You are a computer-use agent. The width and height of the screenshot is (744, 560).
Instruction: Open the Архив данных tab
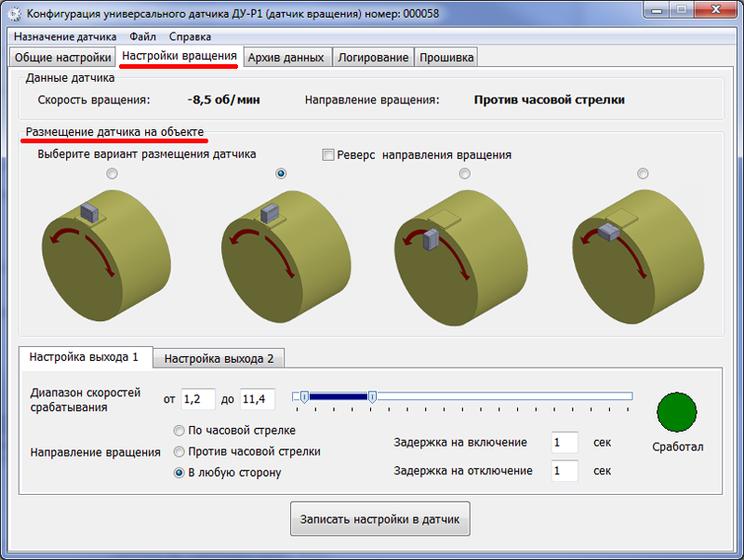coord(286,58)
